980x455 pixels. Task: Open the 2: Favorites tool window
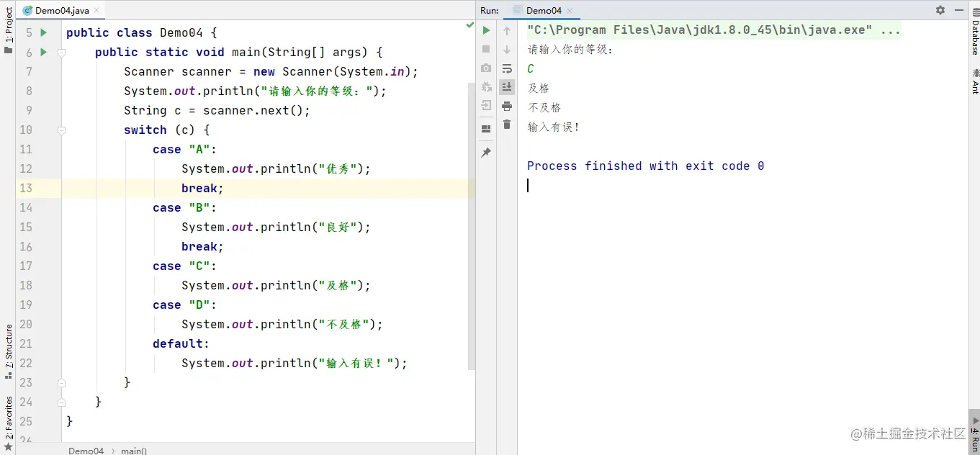[x=8, y=423]
